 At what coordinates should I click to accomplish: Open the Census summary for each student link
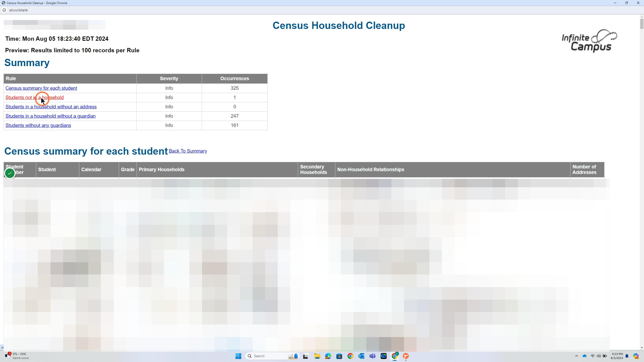click(x=41, y=88)
